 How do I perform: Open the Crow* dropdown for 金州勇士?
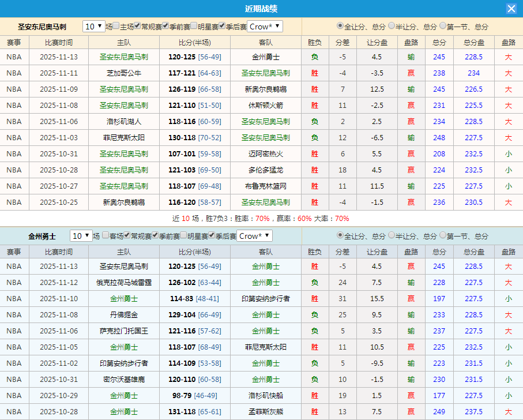pos(255,236)
